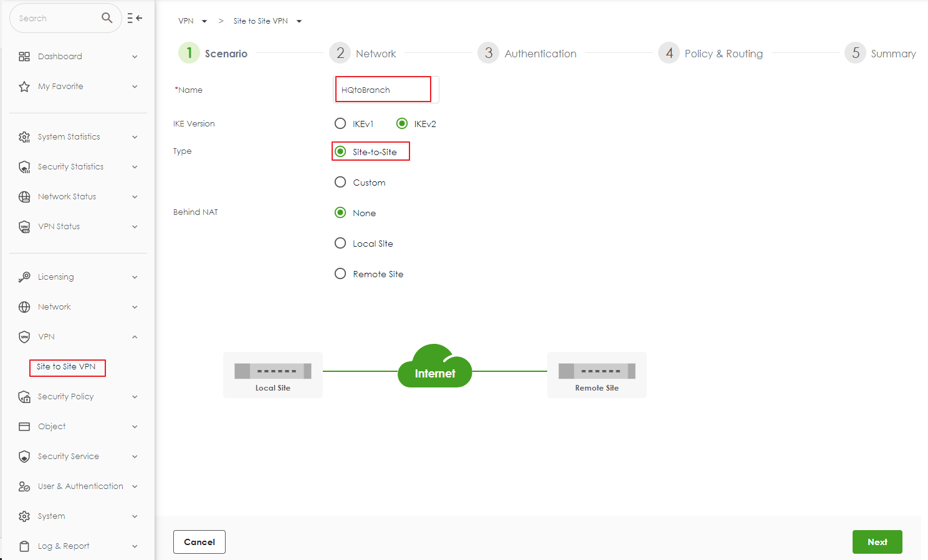The image size is (928, 560).
Task: Select the Local Site NAT option
Action: click(x=340, y=243)
